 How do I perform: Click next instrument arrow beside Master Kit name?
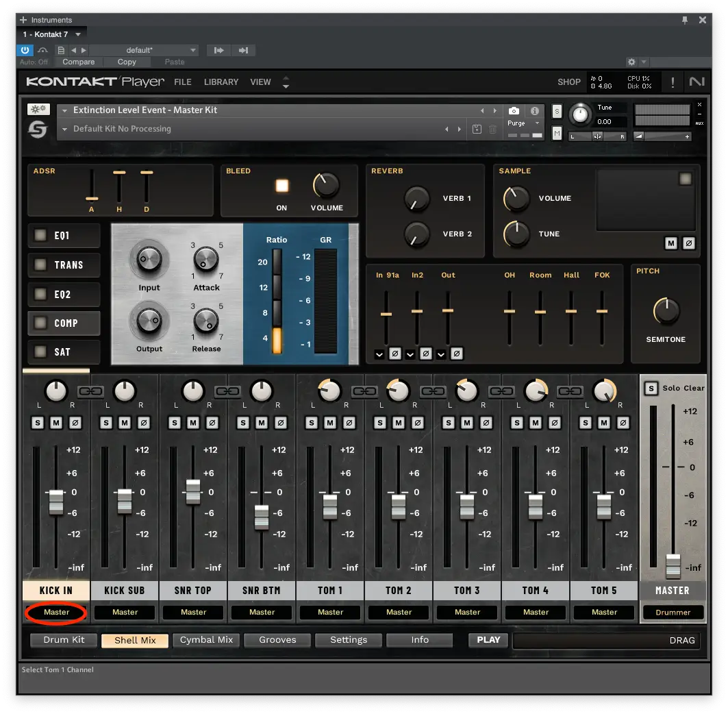coord(495,110)
